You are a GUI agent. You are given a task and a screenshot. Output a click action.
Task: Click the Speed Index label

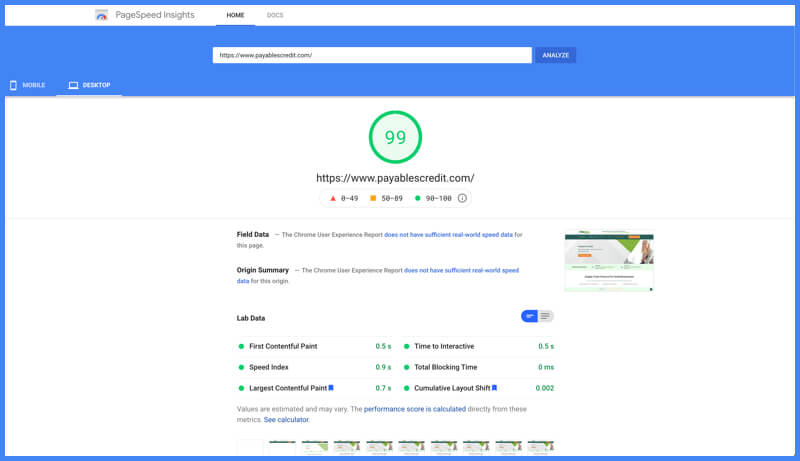269,367
